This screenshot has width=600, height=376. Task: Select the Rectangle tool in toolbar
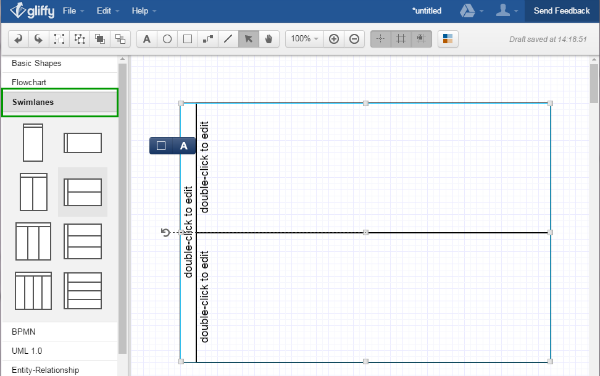188,39
